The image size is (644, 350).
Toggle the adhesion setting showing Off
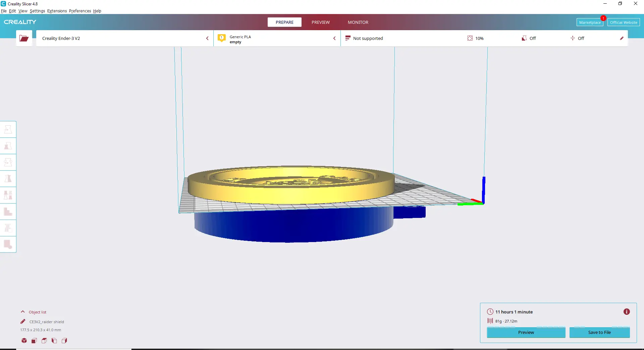point(577,38)
